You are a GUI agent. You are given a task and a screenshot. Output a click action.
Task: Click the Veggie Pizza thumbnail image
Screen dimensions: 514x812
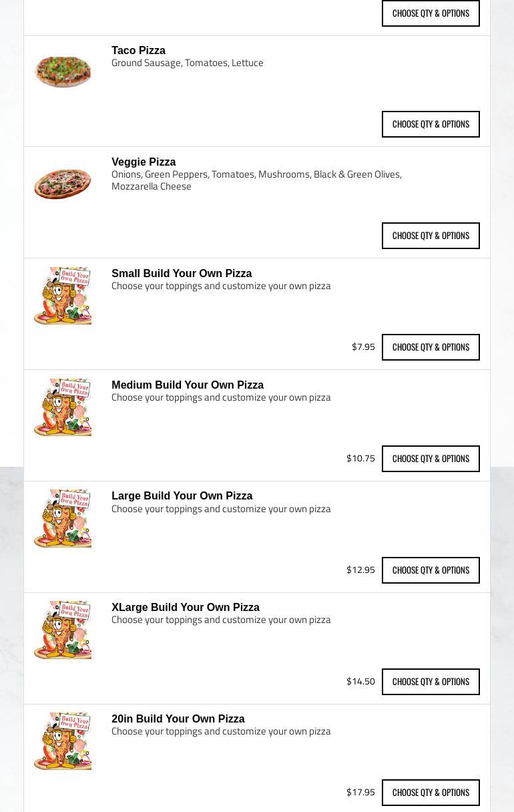click(63, 184)
